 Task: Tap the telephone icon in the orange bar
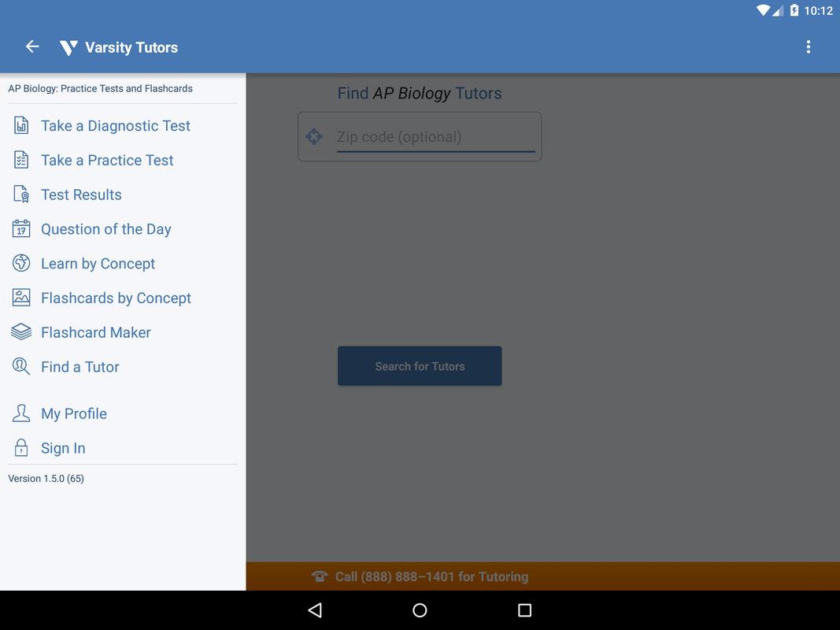320,576
